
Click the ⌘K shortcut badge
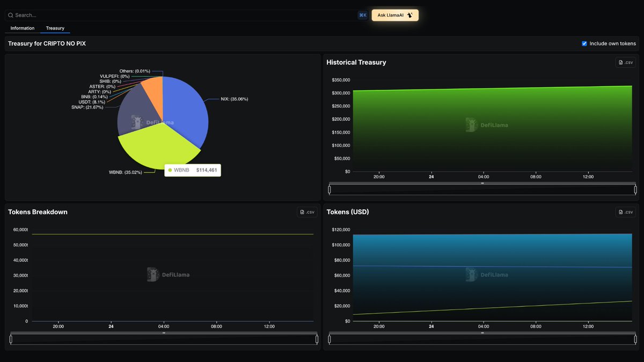pos(363,16)
